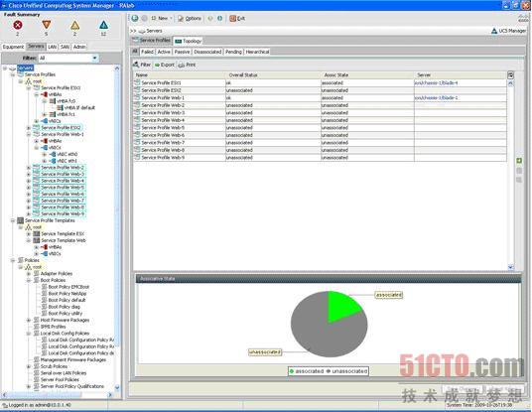Select vHBA fc0 in the tree
Viewport: 532px width, 412px height.
tap(66, 101)
